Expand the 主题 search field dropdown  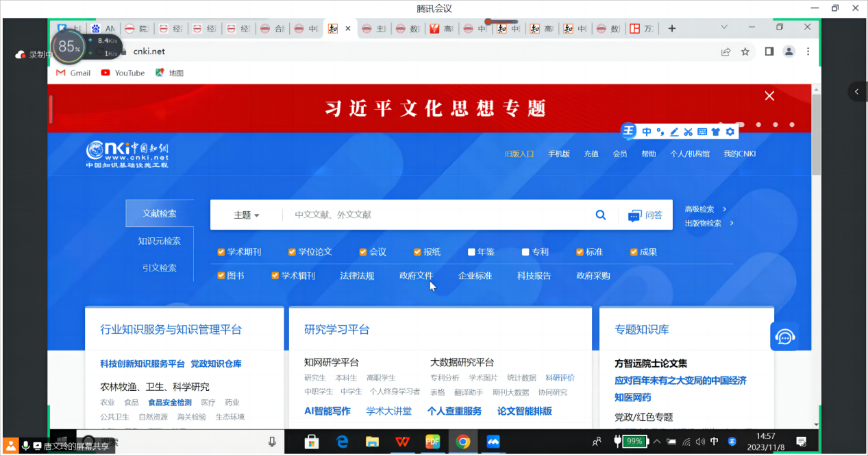coord(247,215)
